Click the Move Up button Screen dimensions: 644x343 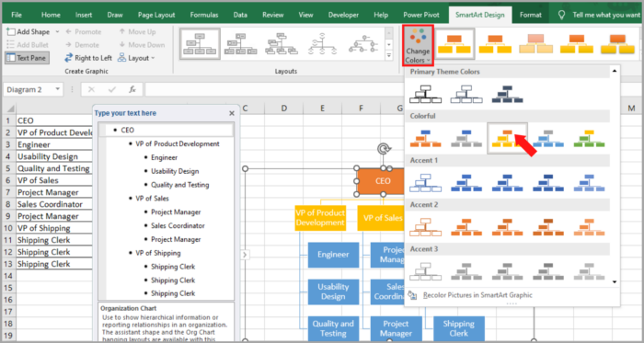[138, 31]
